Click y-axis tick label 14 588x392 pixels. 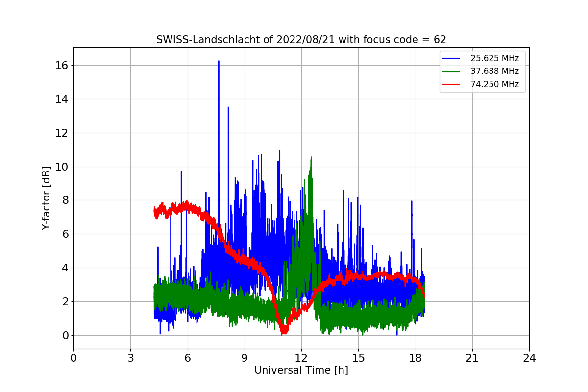click(x=62, y=99)
